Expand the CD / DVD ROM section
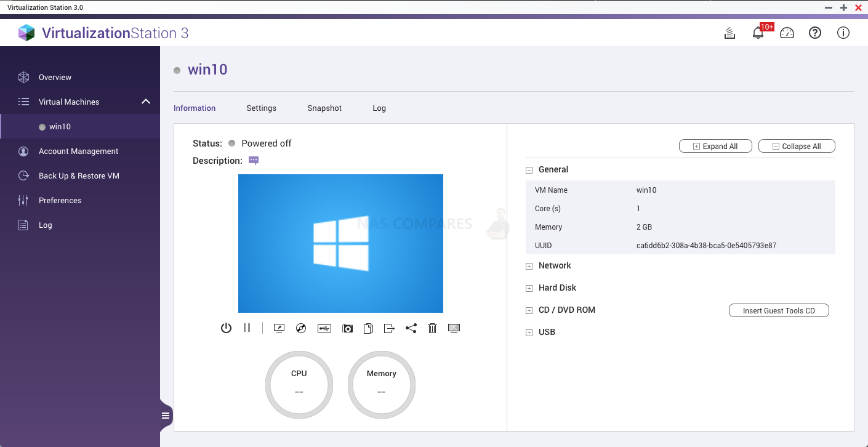868x447 pixels. pos(529,310)
